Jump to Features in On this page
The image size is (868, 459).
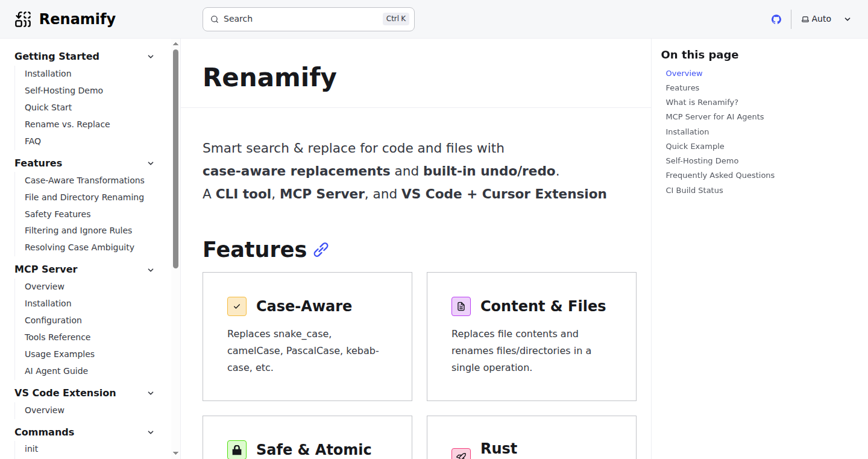[x=682, y=88]
